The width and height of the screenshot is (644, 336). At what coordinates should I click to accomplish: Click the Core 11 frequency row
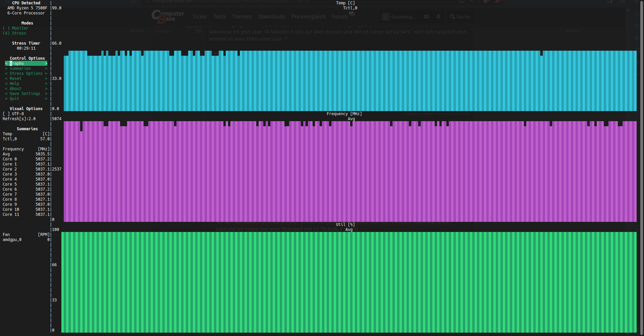26,214
